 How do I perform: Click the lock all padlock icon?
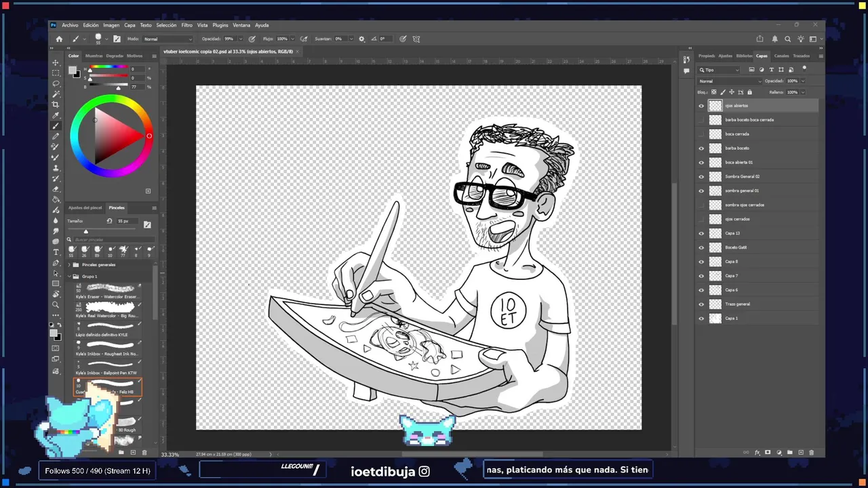point(749,92)
